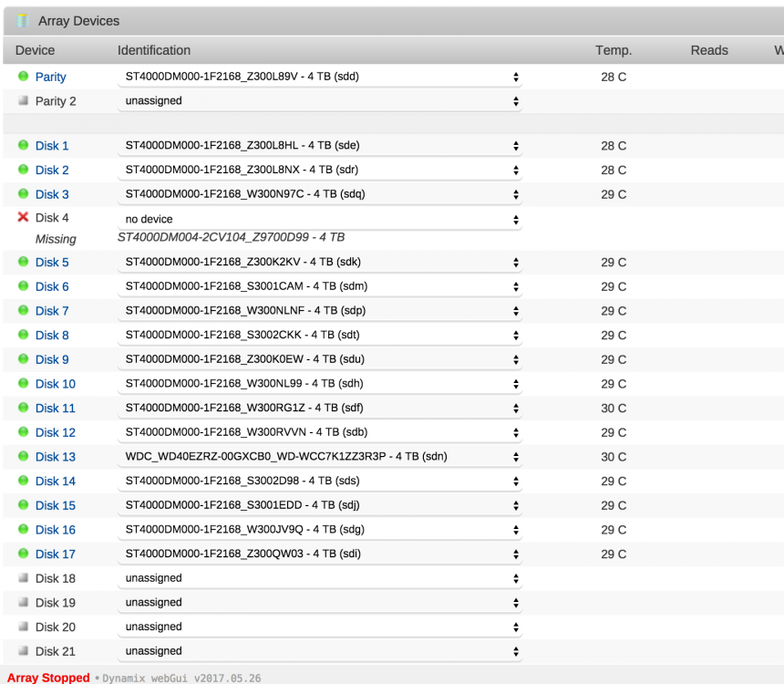Viewport: 784px width, 684px height.
Task: Open the Disk 1 identification dropdown
Action: click(x=320, y=146)
